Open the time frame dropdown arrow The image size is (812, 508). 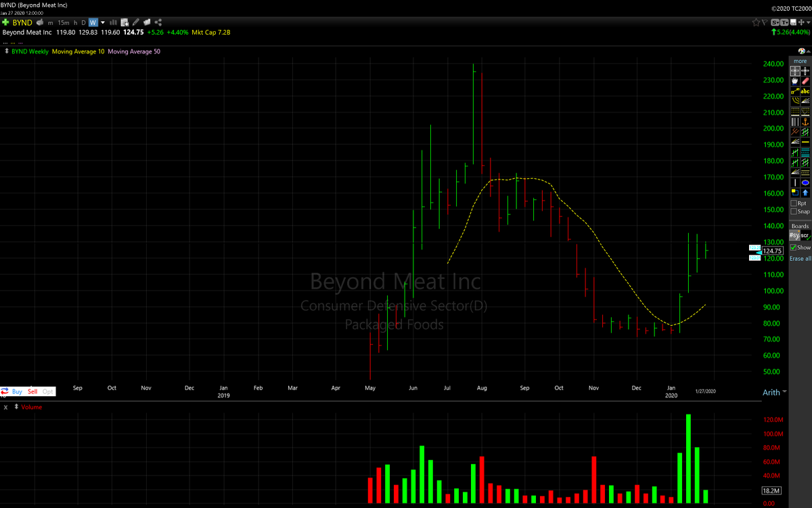click(x=103, y=23)
